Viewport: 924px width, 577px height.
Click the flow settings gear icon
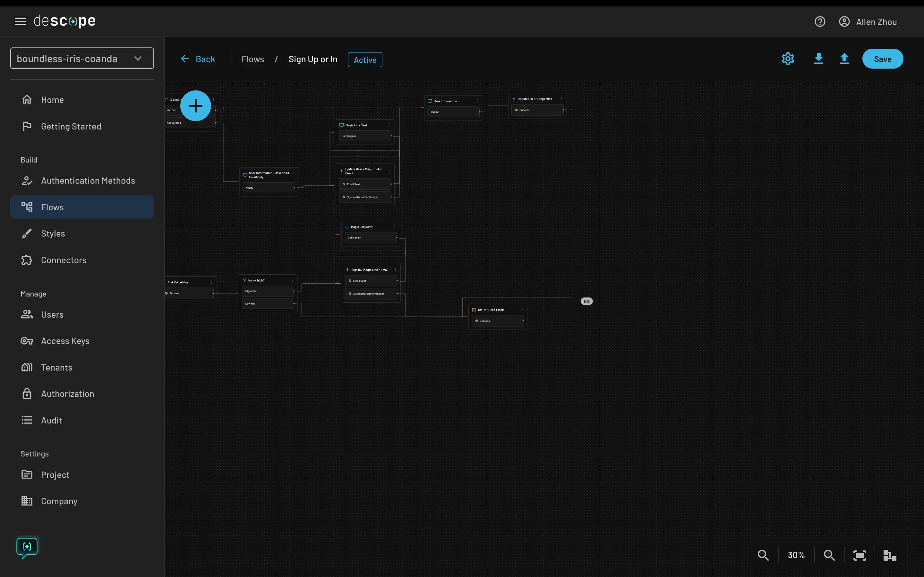788,59
